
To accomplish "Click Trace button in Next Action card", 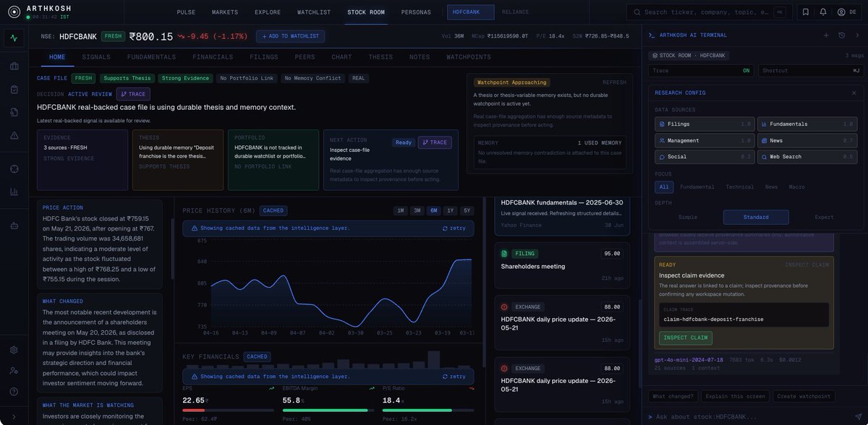I will [x=435, y=142].
